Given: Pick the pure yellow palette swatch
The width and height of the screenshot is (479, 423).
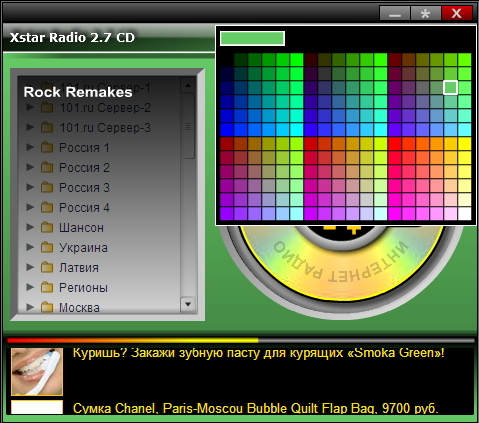Looking at the screenshot, I should pos(465,144).
